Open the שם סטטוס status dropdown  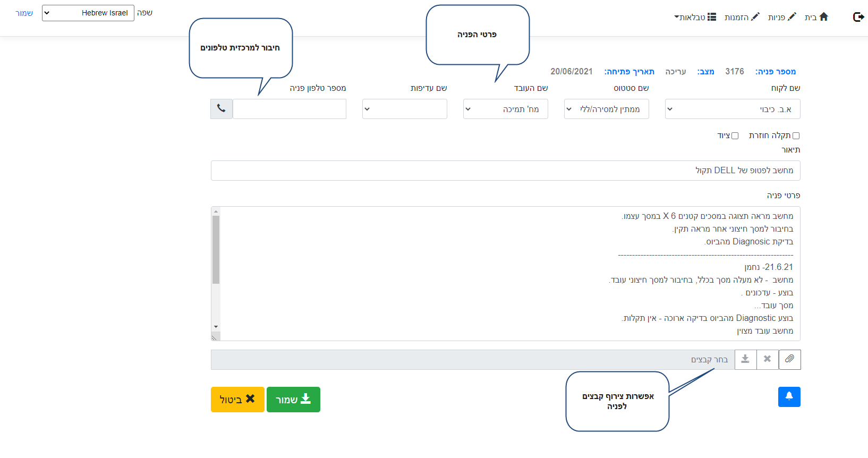coord(606,109)
